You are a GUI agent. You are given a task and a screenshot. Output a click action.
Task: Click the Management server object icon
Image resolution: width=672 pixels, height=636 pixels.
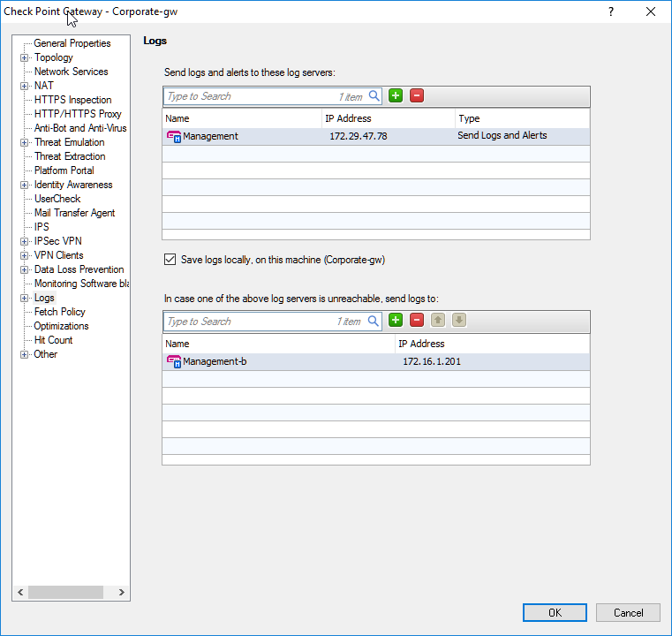tap(174, 136)
